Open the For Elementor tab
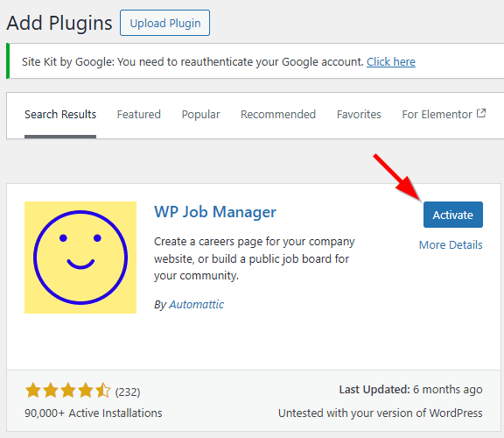 click(x=444, y=114)
